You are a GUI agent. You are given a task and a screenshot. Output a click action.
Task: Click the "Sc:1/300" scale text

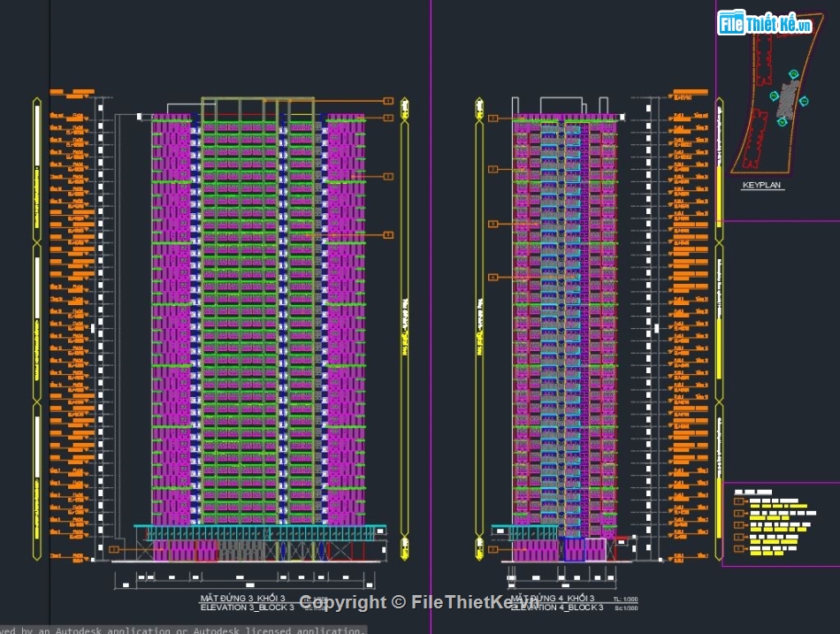tap(626, 607)
